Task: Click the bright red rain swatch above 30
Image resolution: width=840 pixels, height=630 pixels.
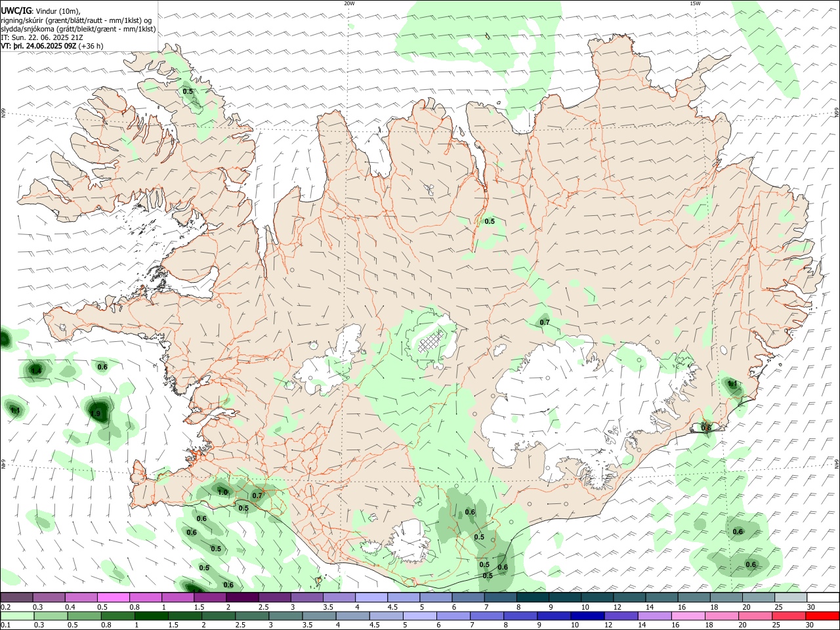Action: click(x=822, y=616)
